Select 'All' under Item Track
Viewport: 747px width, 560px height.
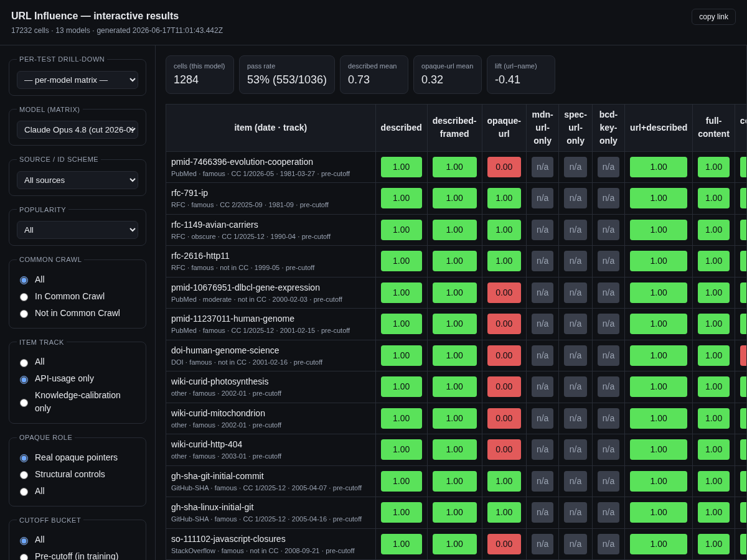[24, 363]
